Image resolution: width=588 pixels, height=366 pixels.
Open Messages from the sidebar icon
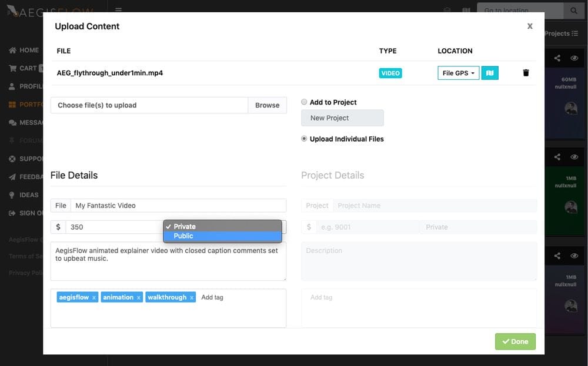(x=12, y=122)
